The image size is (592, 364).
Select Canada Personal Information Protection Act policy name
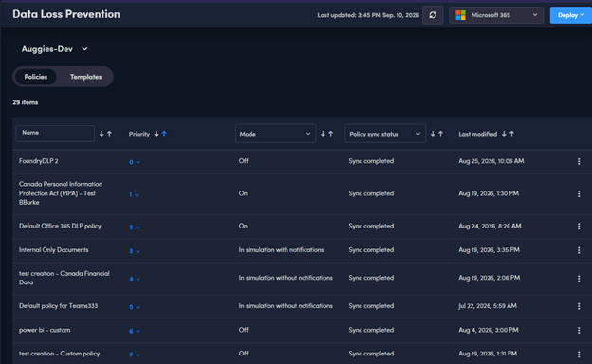click(61, 193)
